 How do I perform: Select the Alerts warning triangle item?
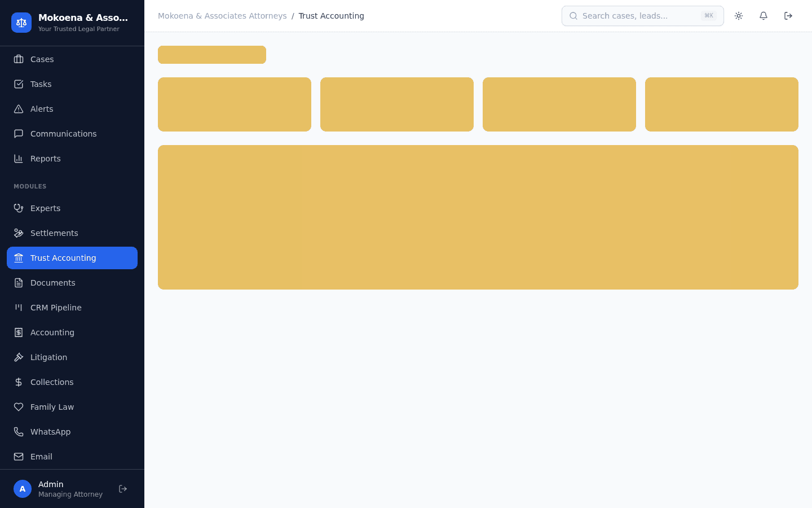pyautogui.click(x=72, y=109)
